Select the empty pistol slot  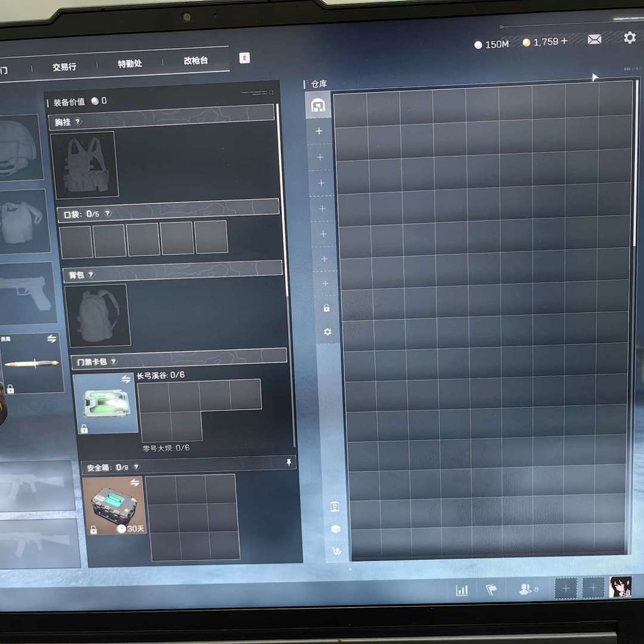point(27,293)
